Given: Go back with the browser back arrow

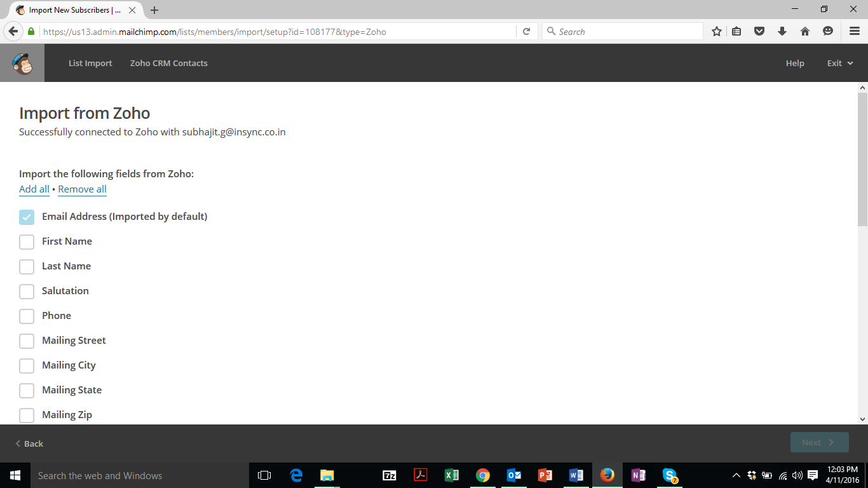Looking at the screenshot, I should point(13,31).
